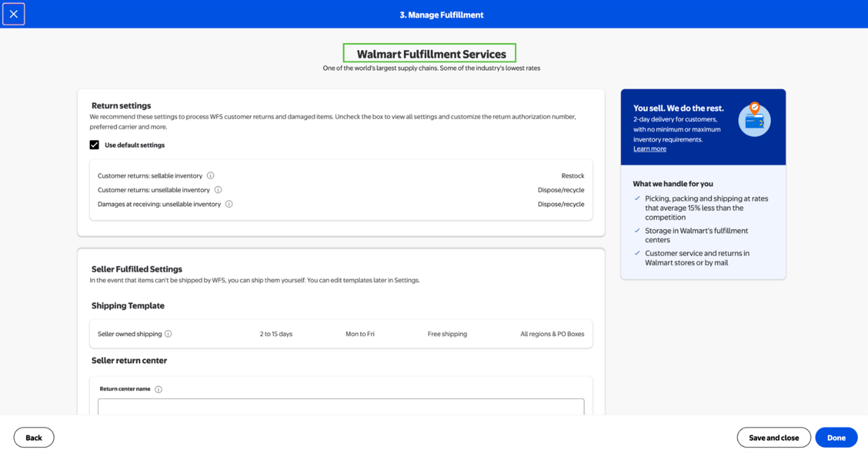Select the Restock value text
868x453 pixels.
[x=572, y=176]
